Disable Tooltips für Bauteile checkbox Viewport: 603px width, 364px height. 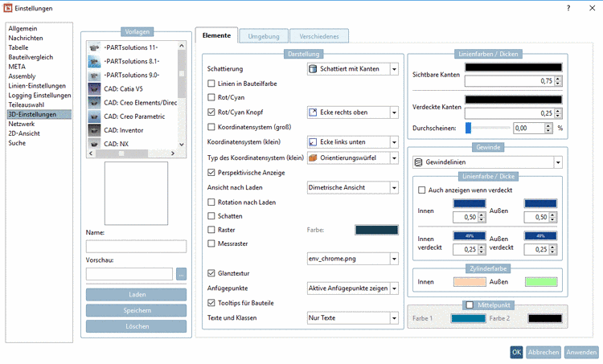211,303
